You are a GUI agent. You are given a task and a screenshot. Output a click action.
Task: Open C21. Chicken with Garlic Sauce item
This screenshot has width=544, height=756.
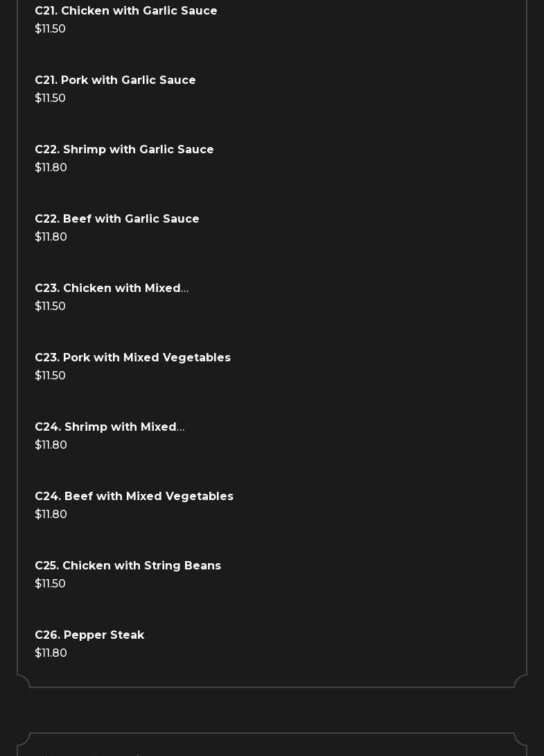tap(126, 11)
